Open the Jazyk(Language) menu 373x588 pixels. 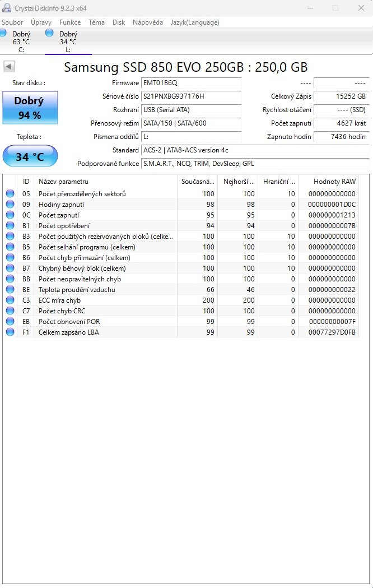pyautogui.click(x=195, y=22)
